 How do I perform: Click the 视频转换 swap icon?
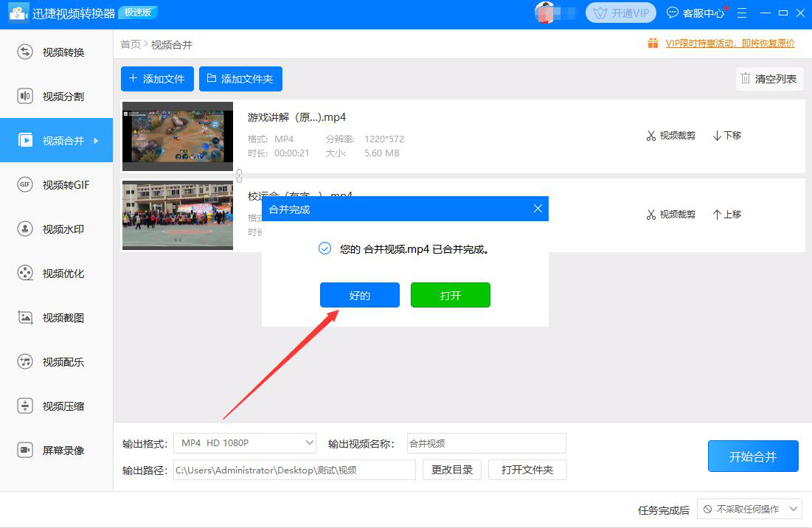click(25, 52)
